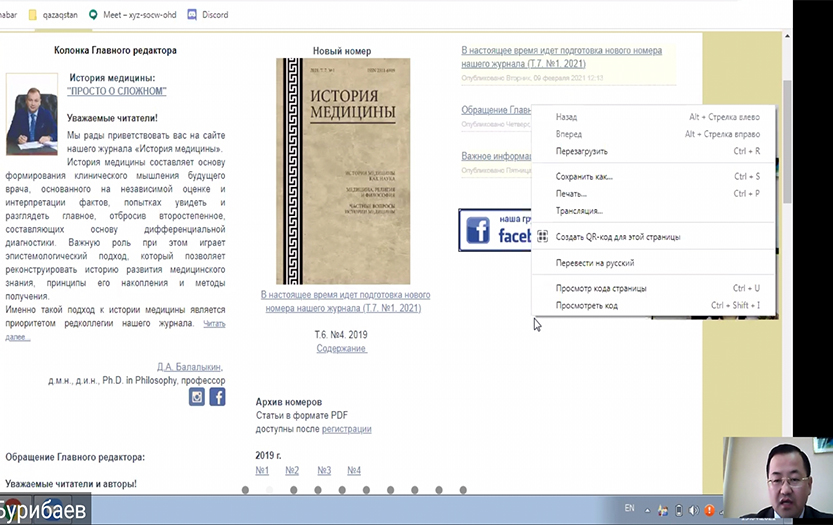Image resolution: width=833 pixels, height=525 pixels.
Task: Click the page scrollbar up arrow
Action: [787, 36]
